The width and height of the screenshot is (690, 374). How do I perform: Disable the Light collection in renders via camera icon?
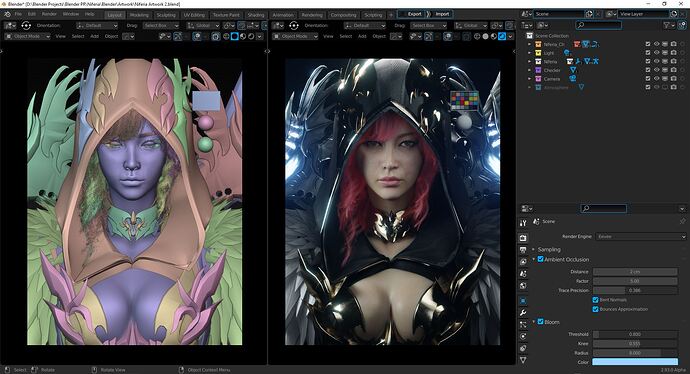673,53
